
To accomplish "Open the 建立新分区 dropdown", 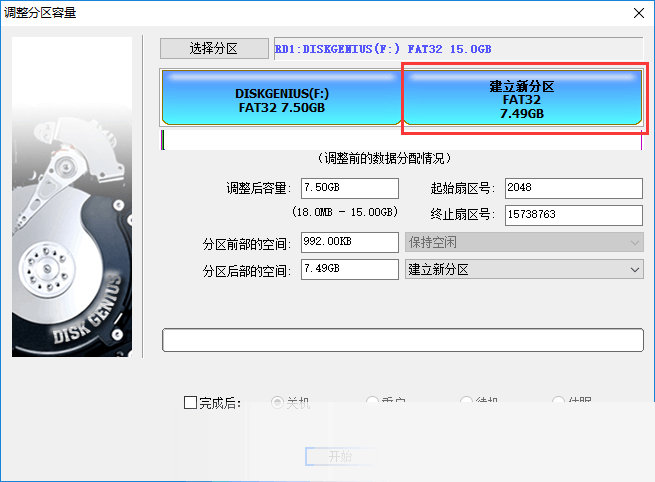I will (524, 269).
